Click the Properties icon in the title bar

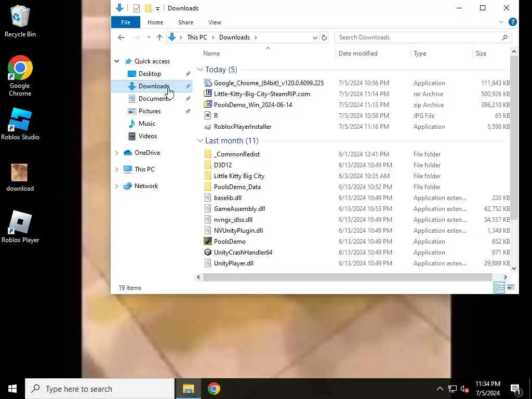tap(137, 8)
